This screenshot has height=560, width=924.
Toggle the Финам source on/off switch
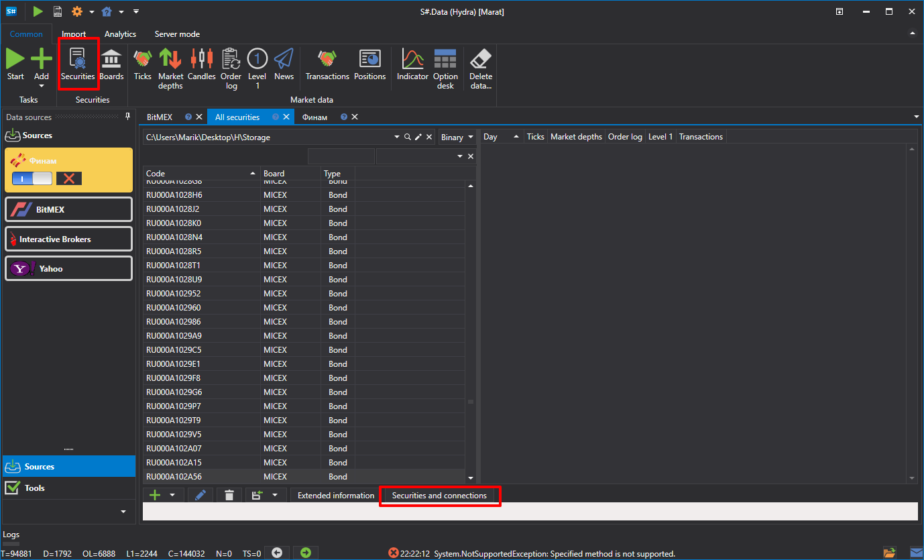pyautogui.click(x=32, y=178)
